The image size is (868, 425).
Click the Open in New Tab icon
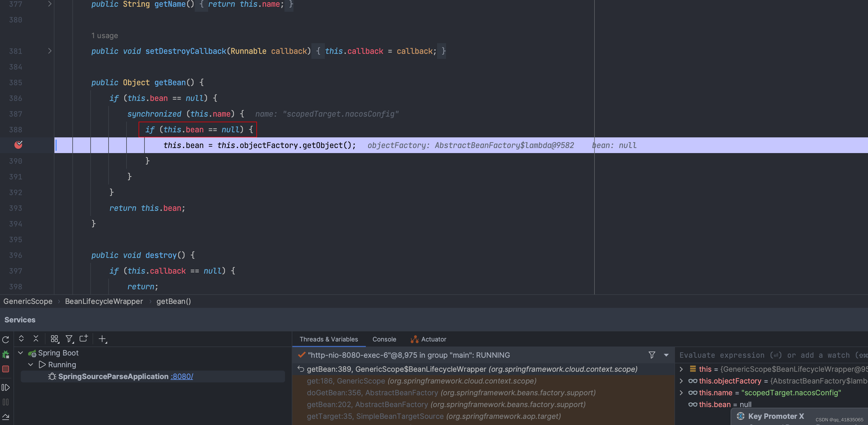tap(84, 338)
